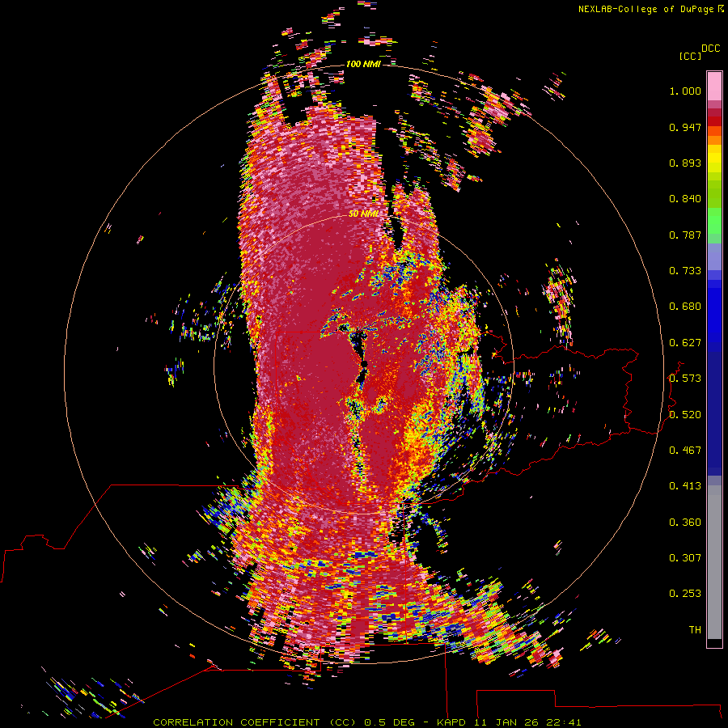Click the 0.5 DEG elevation text in the caption

click(x=391, y=722)
